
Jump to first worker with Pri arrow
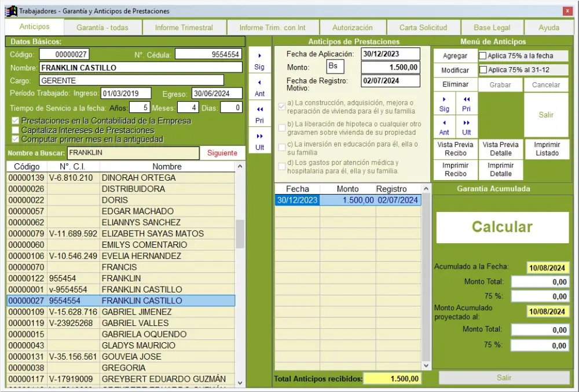click(259, 114)
